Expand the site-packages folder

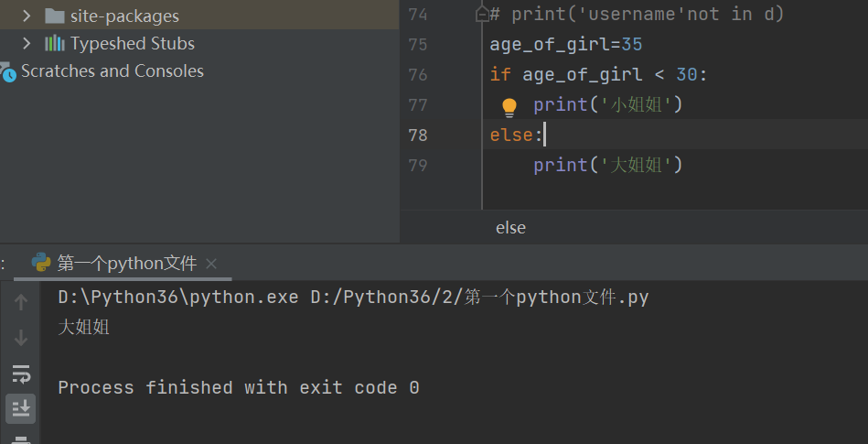click(27, 16)
